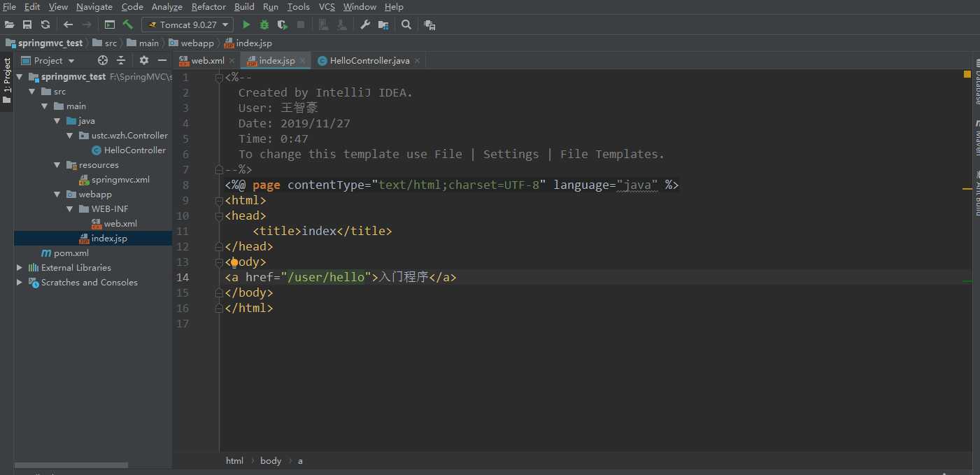The height and width of the screenshot is (475, 980).
Task: Select HelloController in project tree
Action: click(x=135, y=150)
